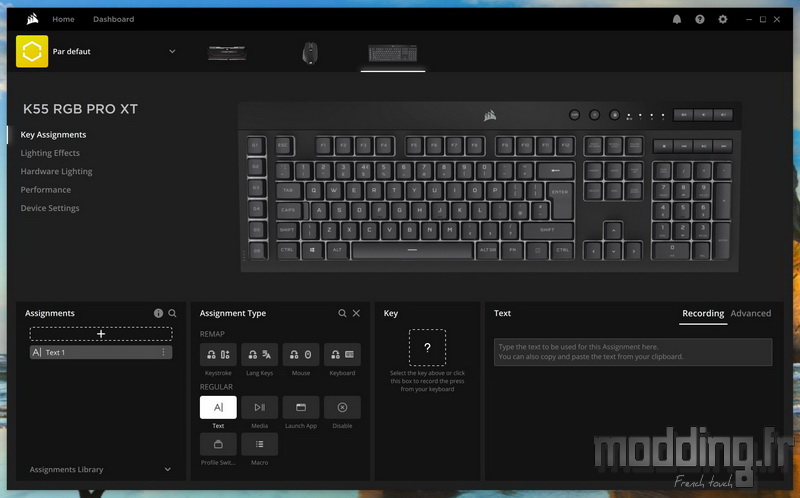Open Hardware Lighting section
The image size is (800, 498).
coord(56,171)
